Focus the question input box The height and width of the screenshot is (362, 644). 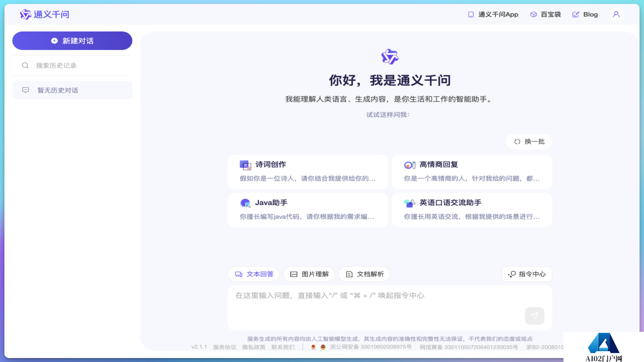390,308
